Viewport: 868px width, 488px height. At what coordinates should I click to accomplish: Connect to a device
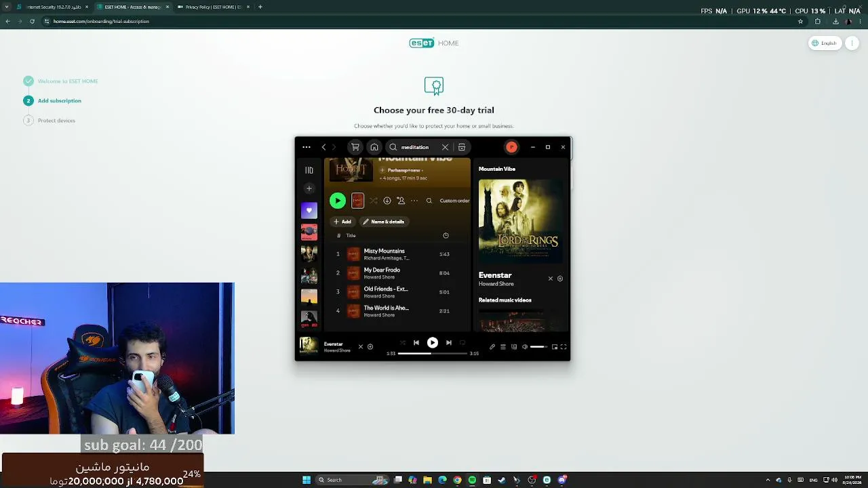point(514,347)
